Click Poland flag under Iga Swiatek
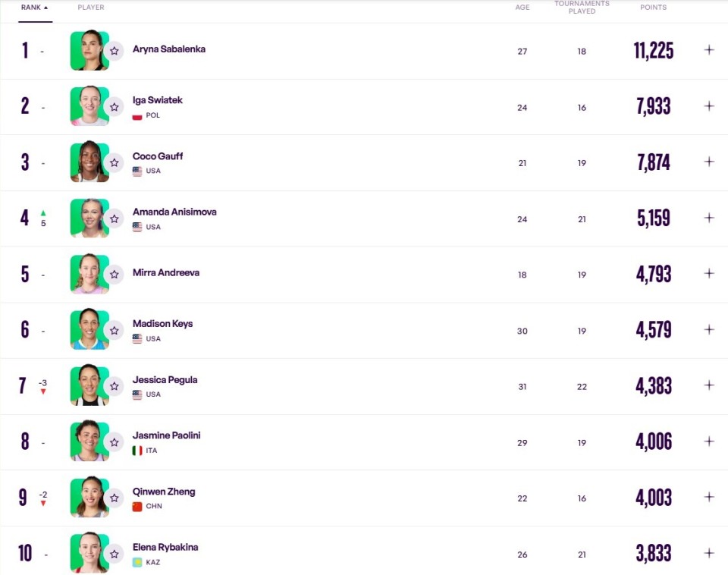The image size is (728, 575). click(x=137, y=116)
